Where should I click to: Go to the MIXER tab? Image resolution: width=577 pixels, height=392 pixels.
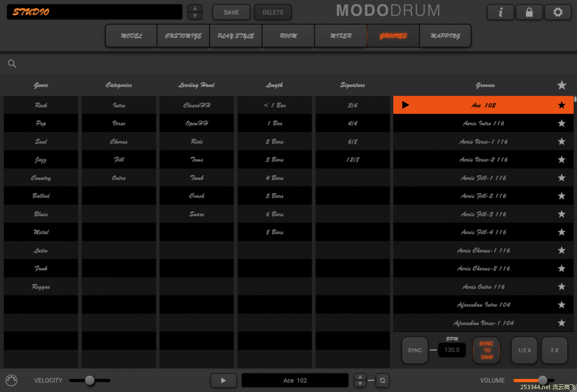click(x=341, y=36)
